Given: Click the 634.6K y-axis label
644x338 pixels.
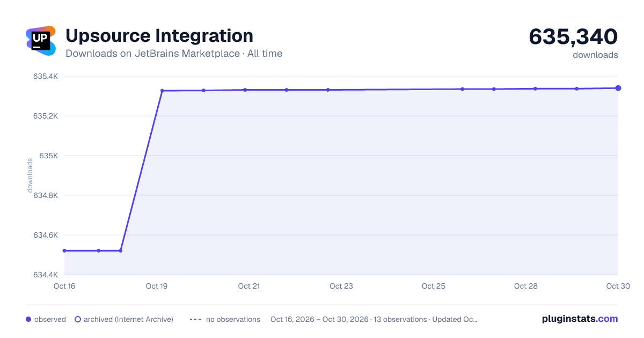Looking at the screenshot, I should point(46,235).
